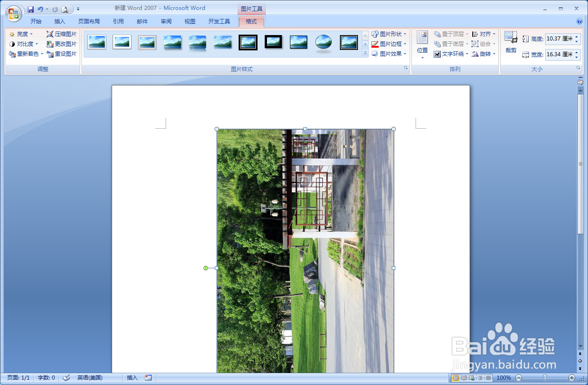Open the 对比度 contrast dropdown

[24, 44]
